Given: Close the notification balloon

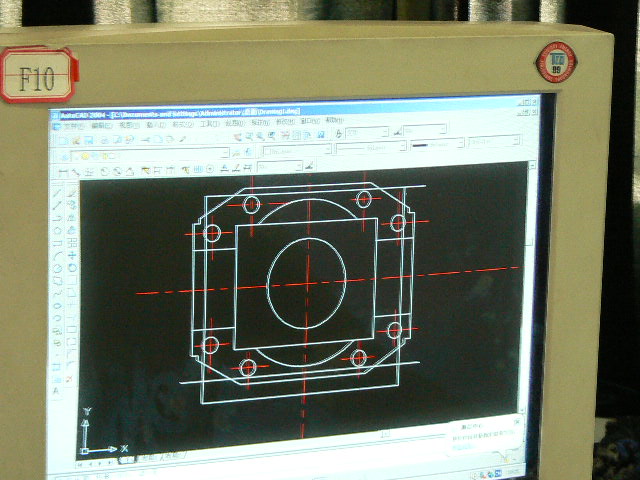Looking at the screenshot, I should [516, 422].
